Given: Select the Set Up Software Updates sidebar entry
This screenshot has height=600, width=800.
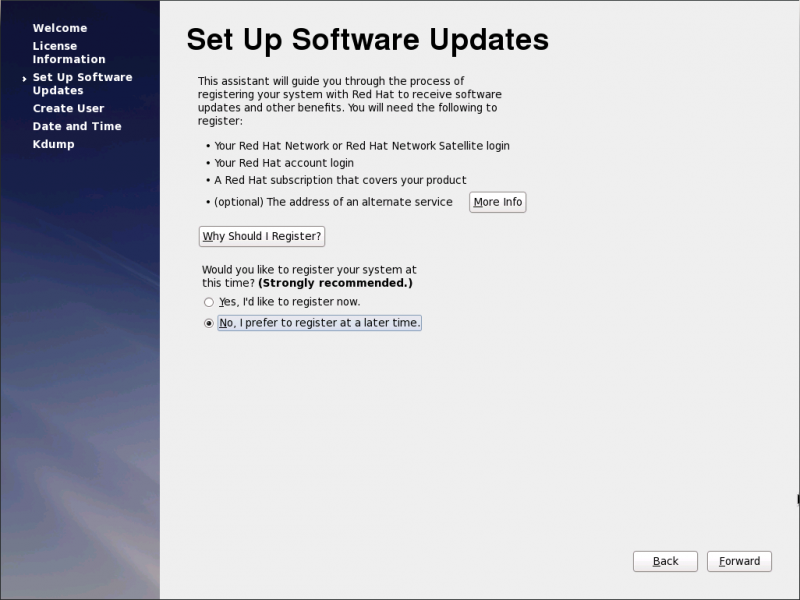Looking at the screenshot, I should click(81, 84).
